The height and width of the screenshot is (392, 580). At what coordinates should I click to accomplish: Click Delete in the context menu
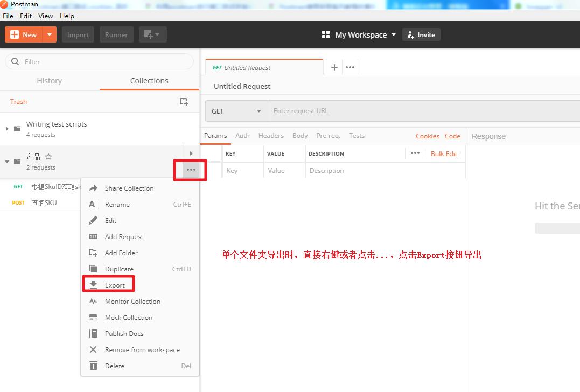[114, 366]
